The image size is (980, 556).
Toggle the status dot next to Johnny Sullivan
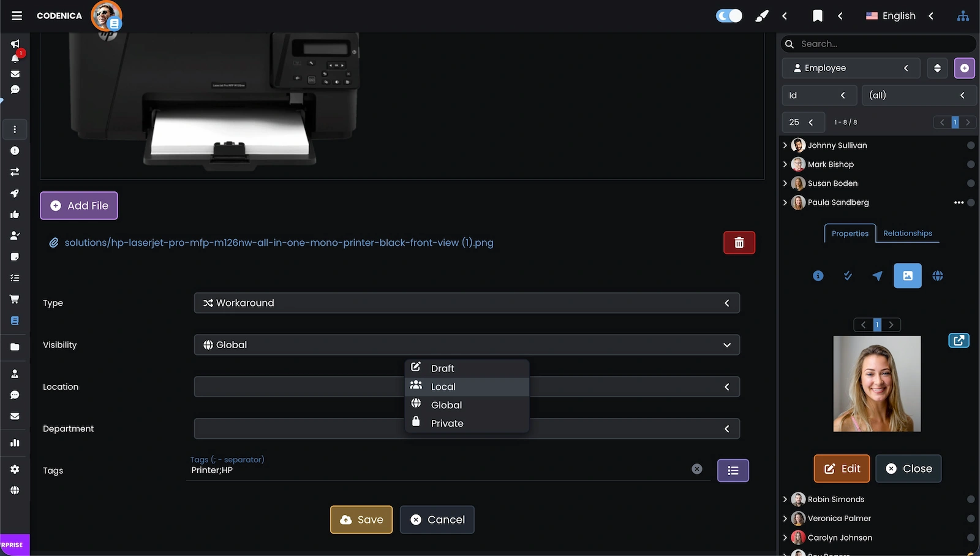pos(970,145)
